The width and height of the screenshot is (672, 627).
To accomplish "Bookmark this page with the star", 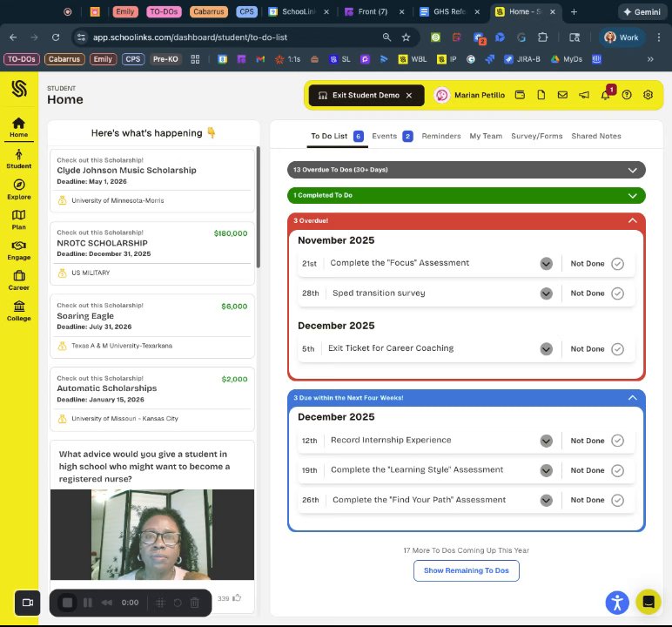I will click(x=406, y=37).
